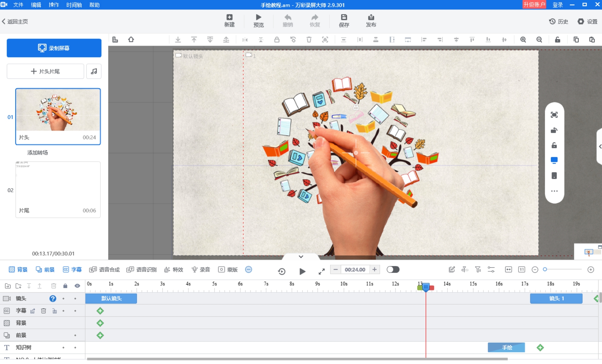Image resolution: width=602 pixels, height=364 pixels.
Task: Click the copy icon in canvas toolbar
Action: click(x=576, y=40)
